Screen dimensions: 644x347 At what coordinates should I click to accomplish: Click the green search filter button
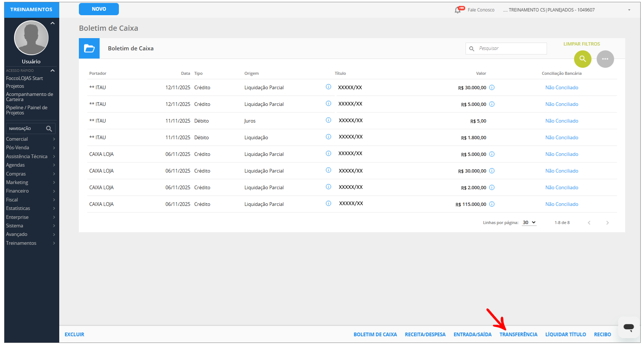(x=583, y=59)
